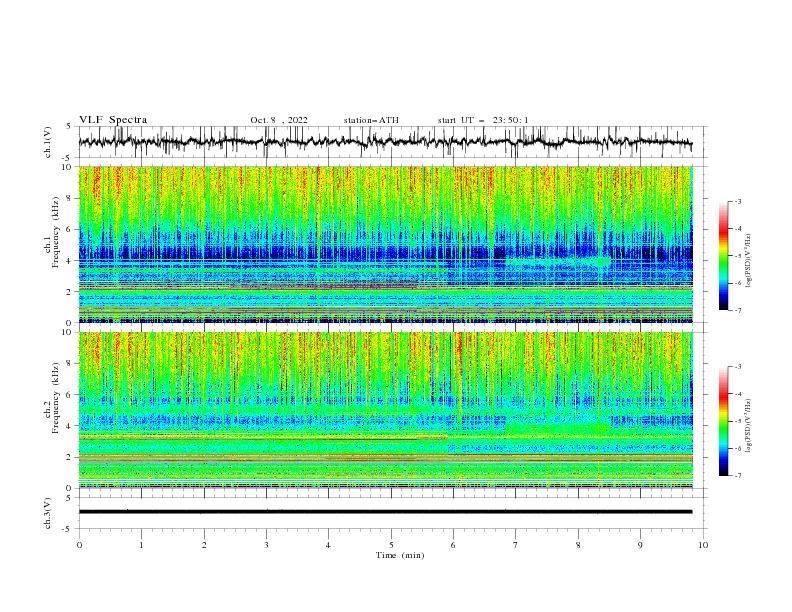Click the time axis tick label '0'
Viewport: 792px width, 612px height.
pos(79,545)
